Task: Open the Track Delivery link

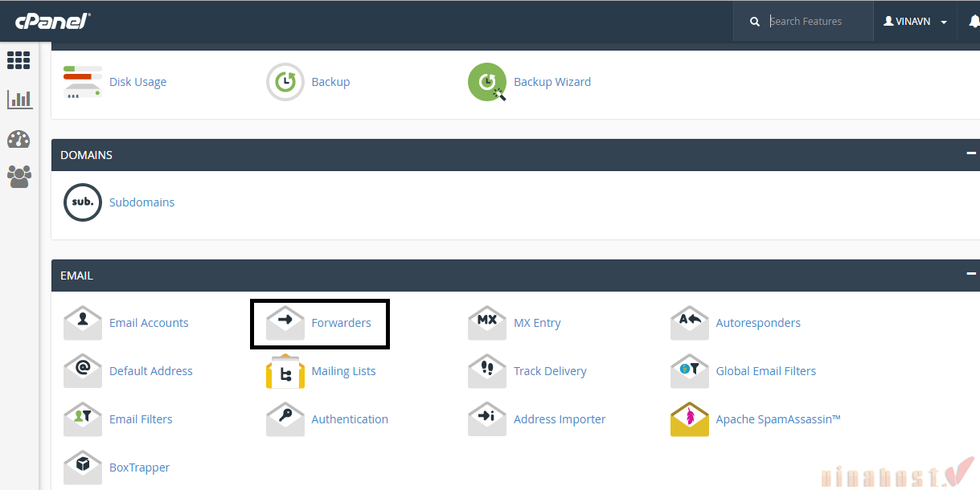Action: click(550, 371)
